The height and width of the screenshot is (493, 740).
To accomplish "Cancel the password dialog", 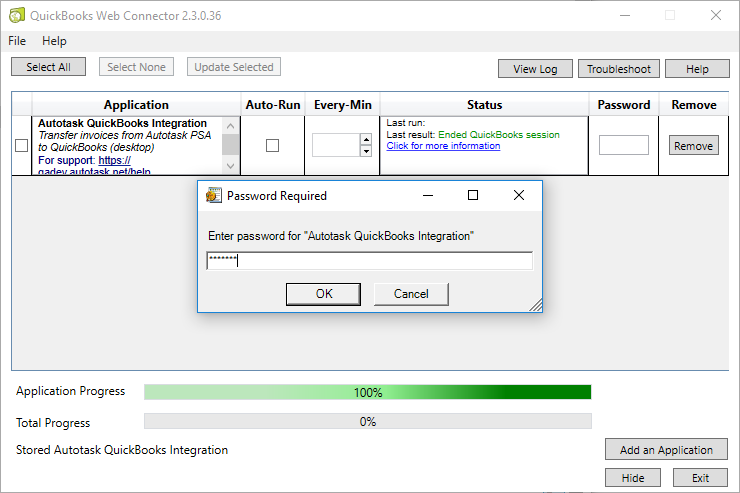I will click(411, 294).
